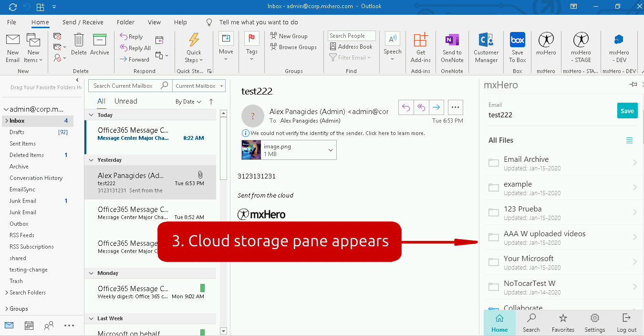Viewport: 644px width, 336px height.
Task: Reply to the message from ribbon
Action: coord(132,37)
